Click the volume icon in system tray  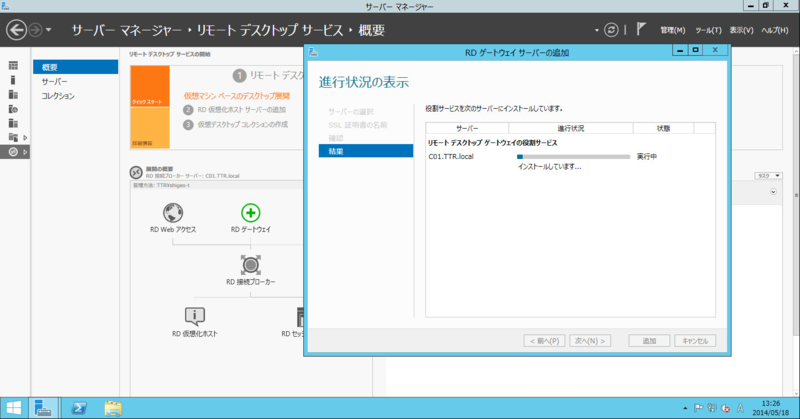pos(725,408)
